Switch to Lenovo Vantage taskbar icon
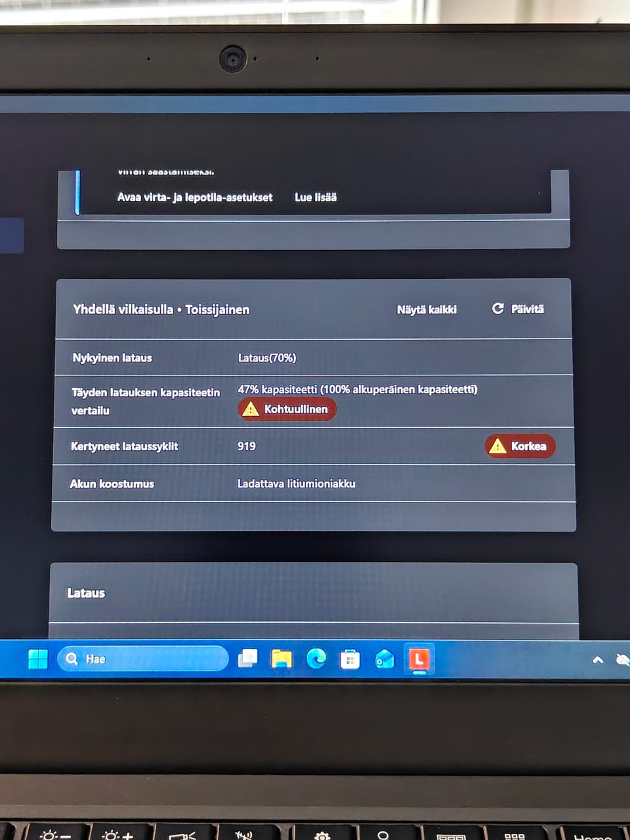This screenshot has height=840, width=630. (x=419, y=659)
